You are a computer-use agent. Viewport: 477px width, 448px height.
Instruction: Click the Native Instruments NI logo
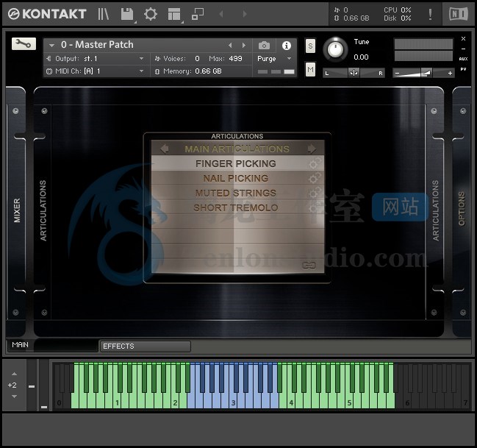pyautogui.click(x=459, y=14)
